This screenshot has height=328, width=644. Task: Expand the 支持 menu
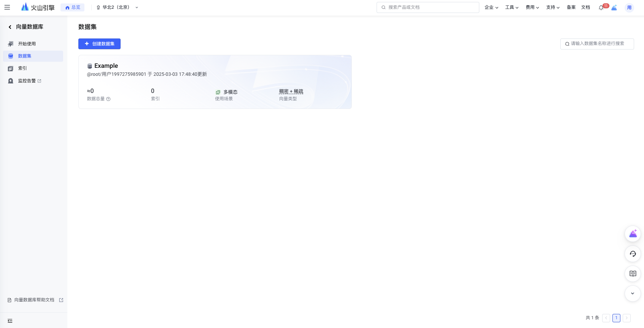click(x=553, y=7)
